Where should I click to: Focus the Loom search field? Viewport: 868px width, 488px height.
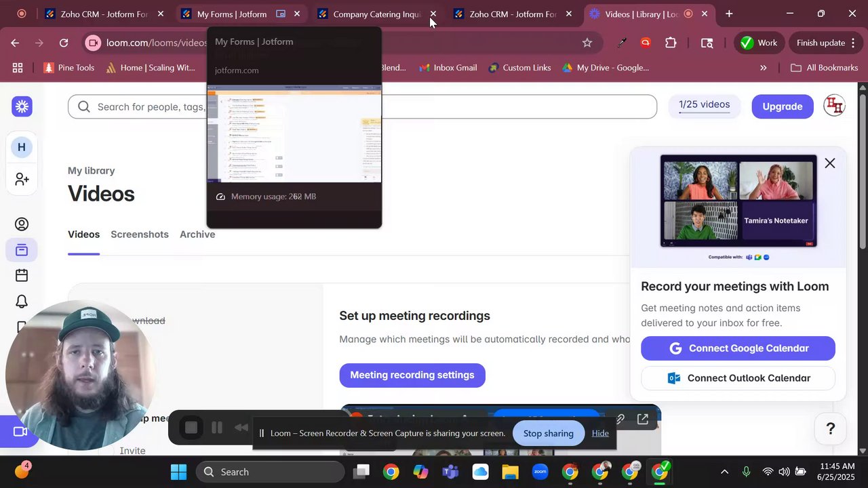pyautogui.click(x=362, y=106)
